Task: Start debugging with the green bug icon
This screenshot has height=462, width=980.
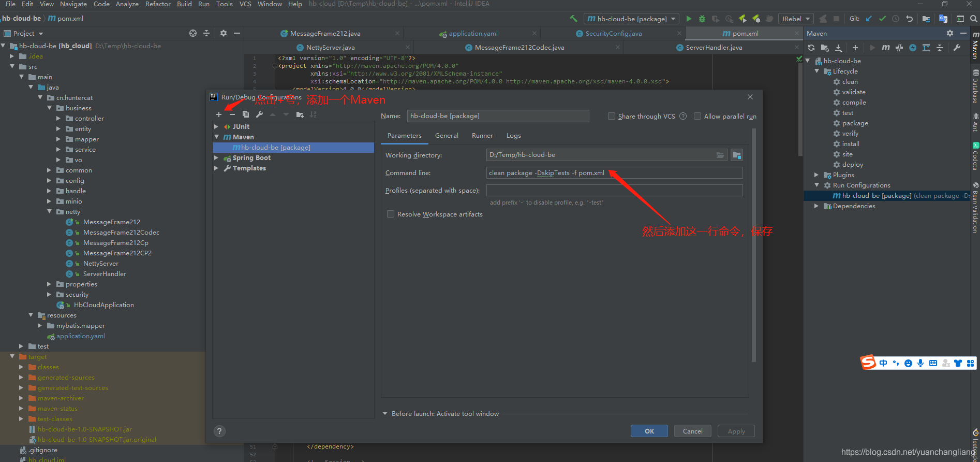Action: (x=702, y=19)
